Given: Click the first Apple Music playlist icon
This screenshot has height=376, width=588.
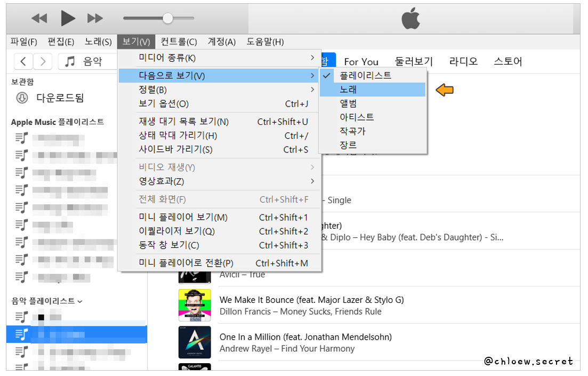Looking at the screenshot, I should 22,138.
